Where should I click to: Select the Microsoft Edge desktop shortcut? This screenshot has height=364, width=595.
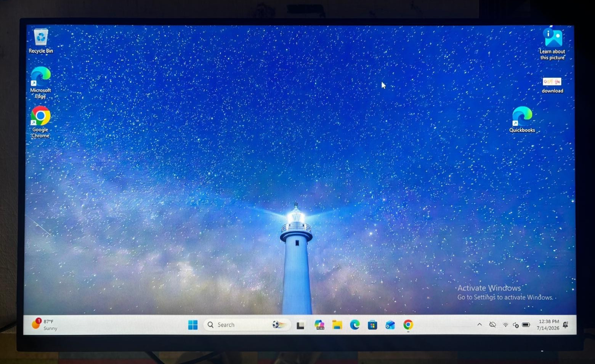point(40,83)
